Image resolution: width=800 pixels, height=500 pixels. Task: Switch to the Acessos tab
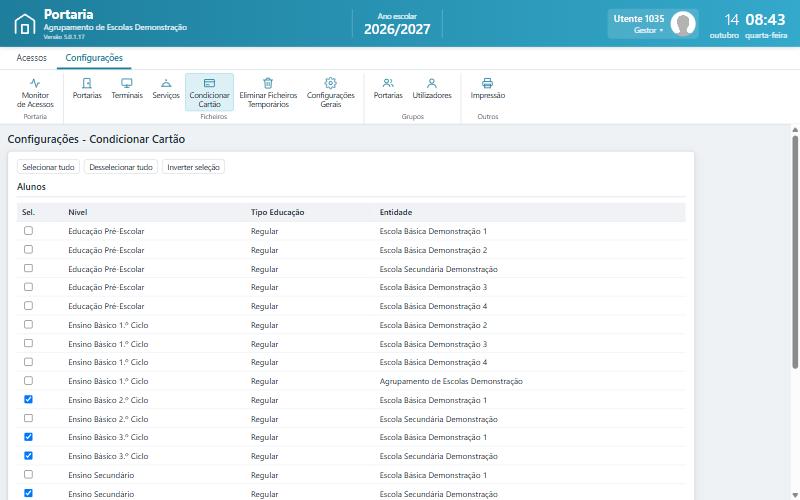pyautogui.click(x=32, y=58)
